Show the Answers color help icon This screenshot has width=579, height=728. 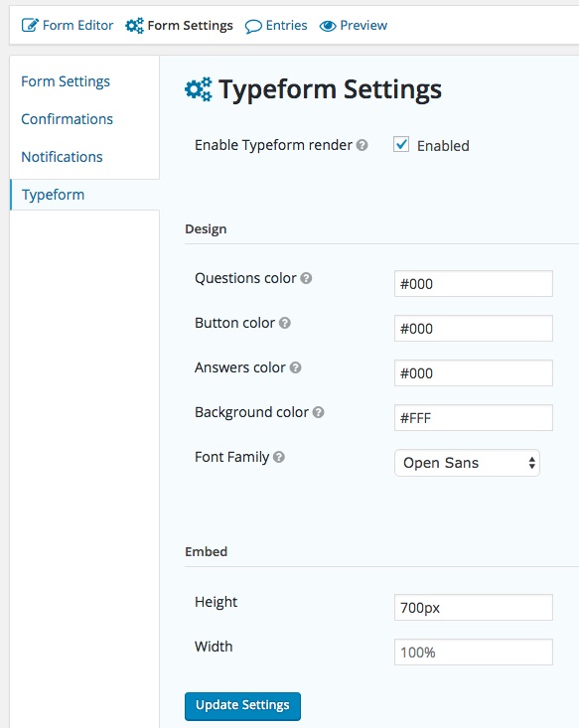(x=295, y=367)
